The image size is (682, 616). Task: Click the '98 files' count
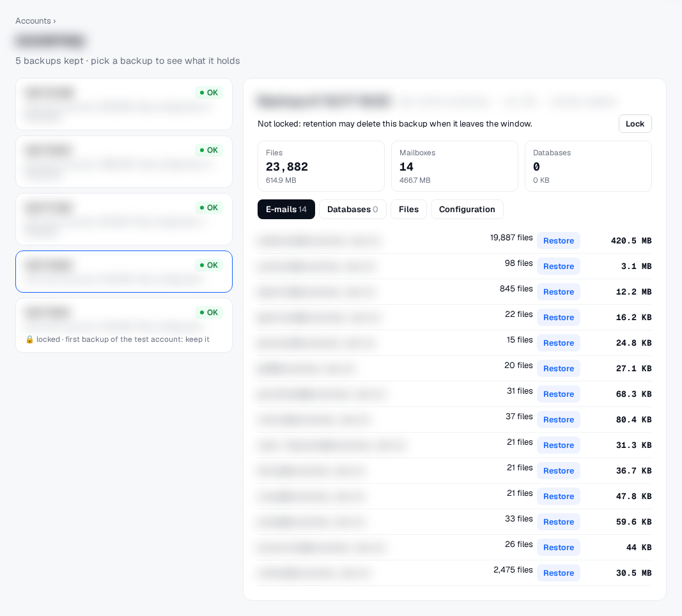[519, 263]
